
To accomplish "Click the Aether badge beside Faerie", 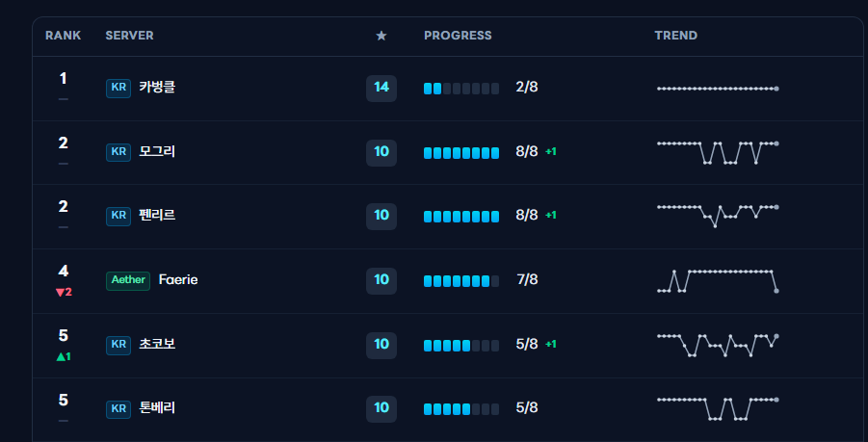I will coord(128,280).
